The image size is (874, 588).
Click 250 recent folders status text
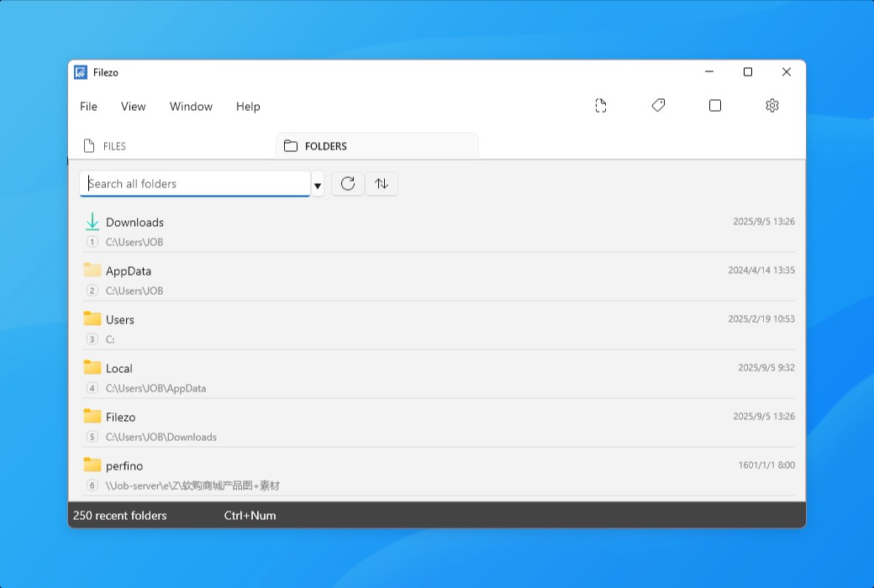(120, 516)
